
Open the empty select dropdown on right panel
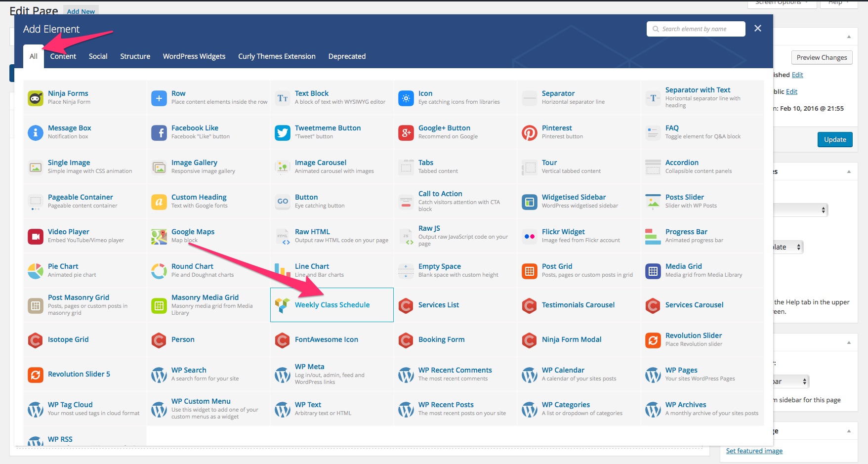tap(800, 210)
